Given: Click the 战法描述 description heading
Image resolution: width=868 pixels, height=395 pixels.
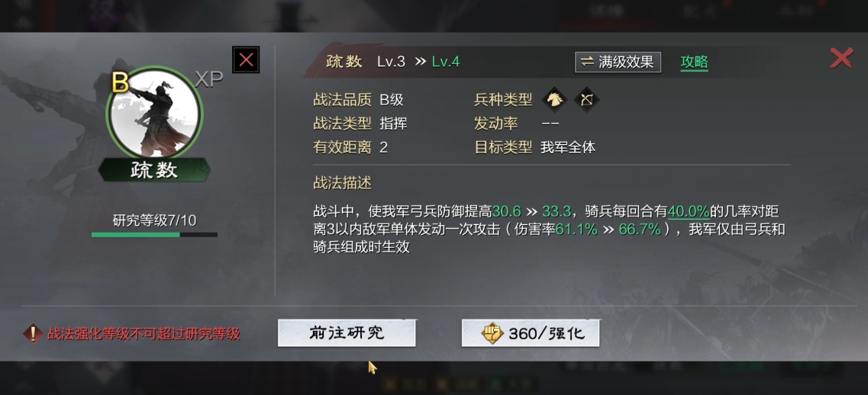Looking at the screenshot, I should pos(342,182).
